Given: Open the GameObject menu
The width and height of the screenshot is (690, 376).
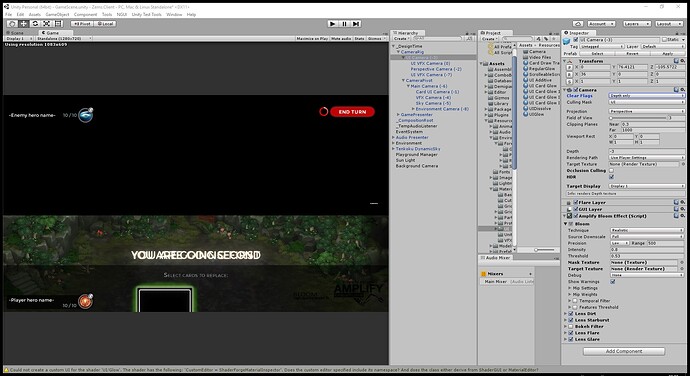Looking at the screenshot, I should coord(57,15).
